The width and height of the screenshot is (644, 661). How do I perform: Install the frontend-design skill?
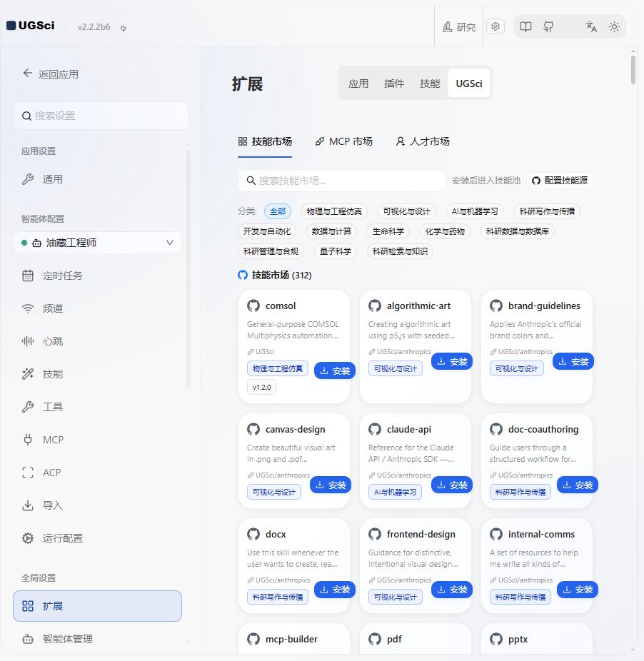[x=452, y=590]
